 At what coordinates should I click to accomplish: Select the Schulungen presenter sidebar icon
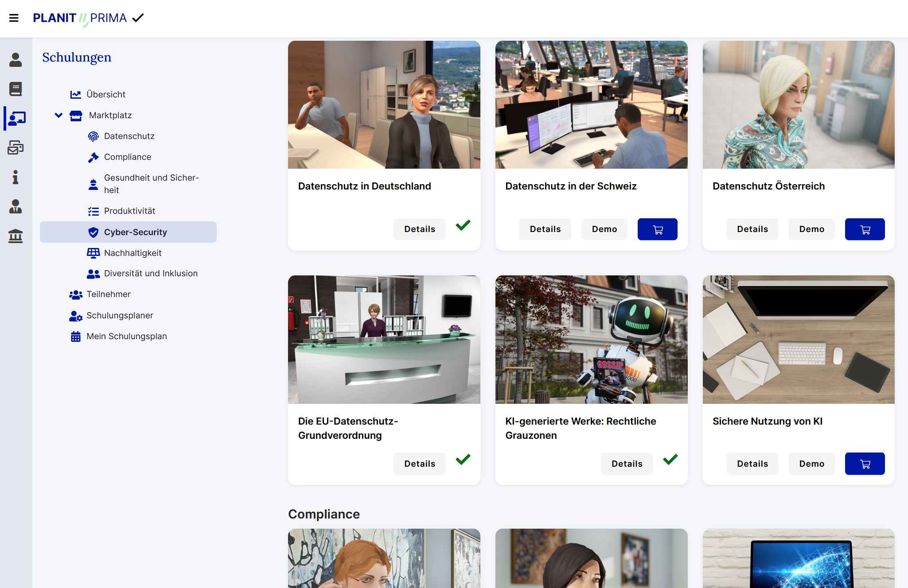[17, 118]
